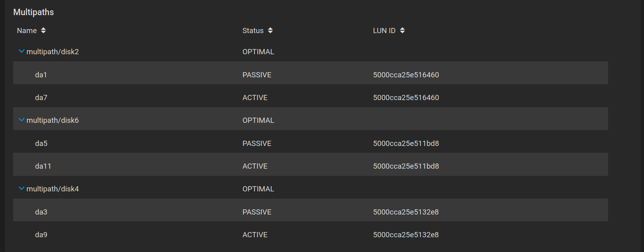Image resolution: width=644 pixels, height=252 pixels.
Task: Click the ACTIVE status of da9
Action: (x=255, y=235)
